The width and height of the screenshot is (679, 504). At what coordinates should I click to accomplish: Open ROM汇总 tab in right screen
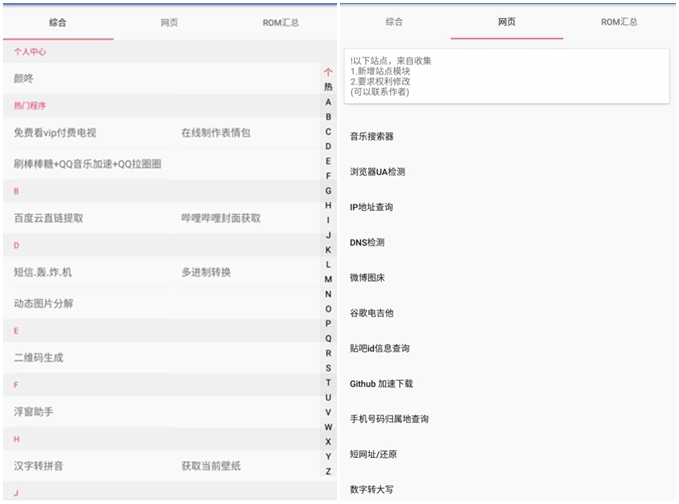(x=619, y=22)
